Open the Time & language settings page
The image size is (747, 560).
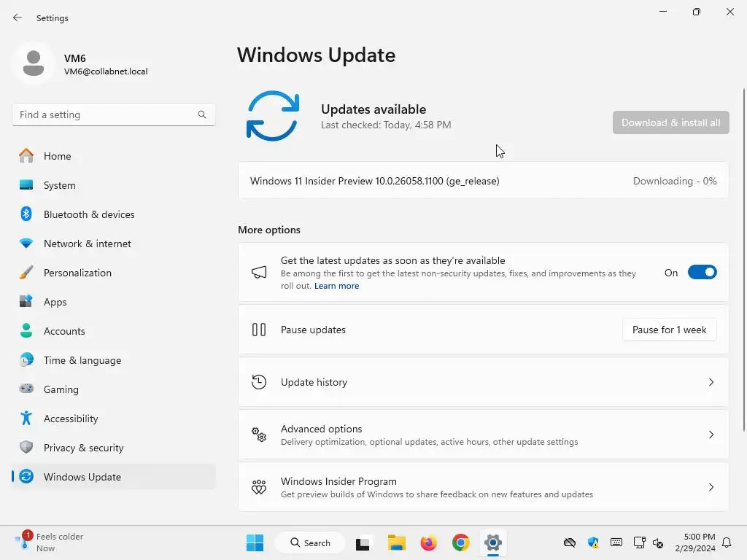113,359
